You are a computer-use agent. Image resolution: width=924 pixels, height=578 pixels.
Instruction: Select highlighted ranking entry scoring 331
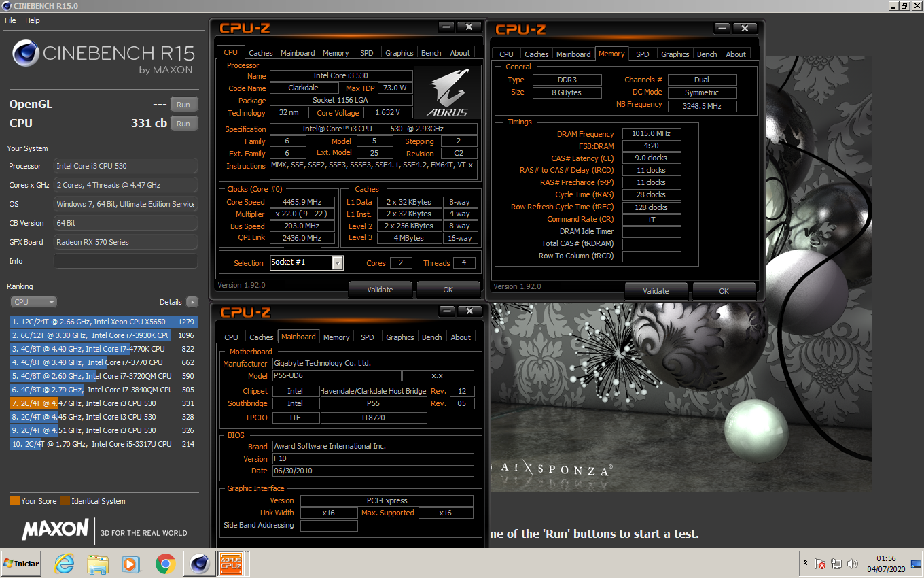click(103, 403)
